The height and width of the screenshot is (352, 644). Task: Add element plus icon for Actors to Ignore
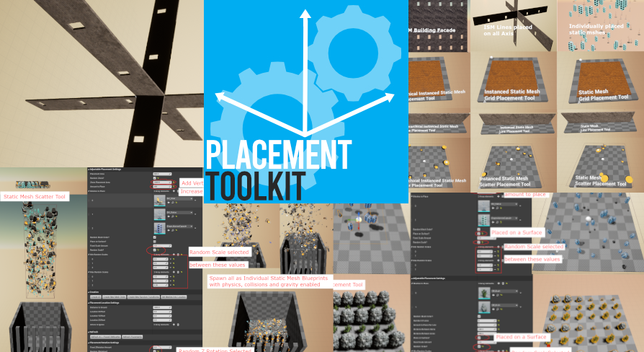pyautogui.click(x=174, y=325)
